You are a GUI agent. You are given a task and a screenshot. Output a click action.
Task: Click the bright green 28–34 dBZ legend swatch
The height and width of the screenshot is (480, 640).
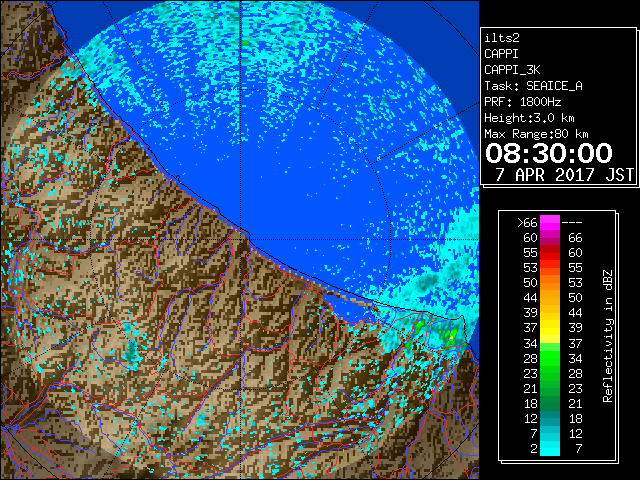(x=550, y=358)
